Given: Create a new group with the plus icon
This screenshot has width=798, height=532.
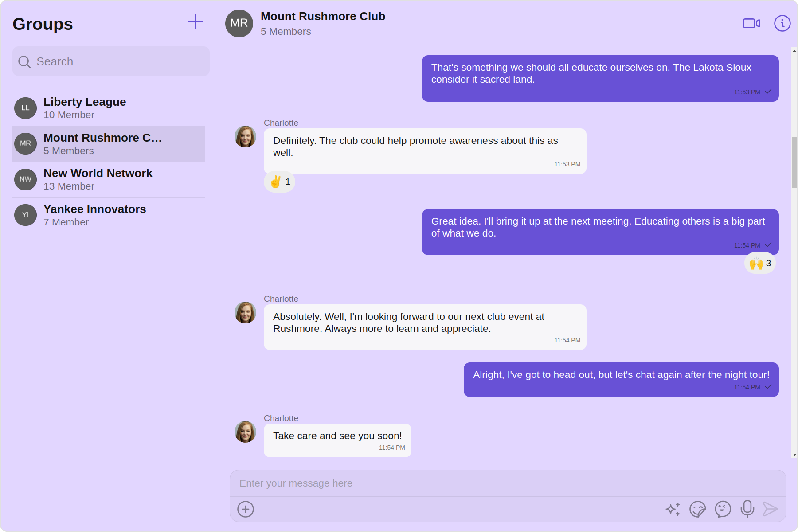Looking at the screenshot, I should pyautogui.click(x=196, y=22).
